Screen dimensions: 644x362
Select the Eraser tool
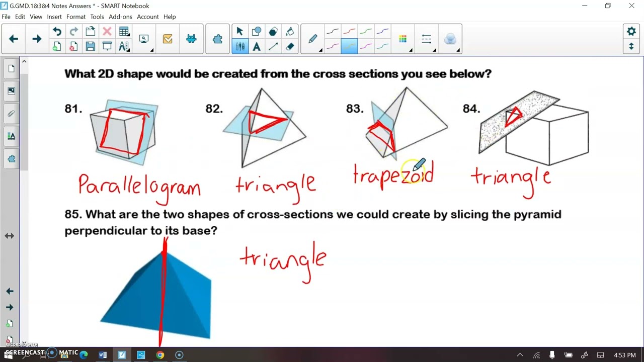point(290,46)
